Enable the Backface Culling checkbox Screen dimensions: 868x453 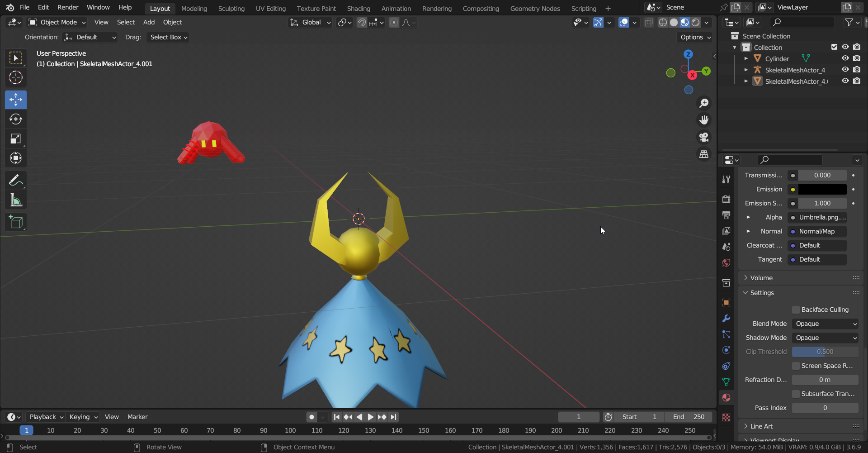click(796, 310)
